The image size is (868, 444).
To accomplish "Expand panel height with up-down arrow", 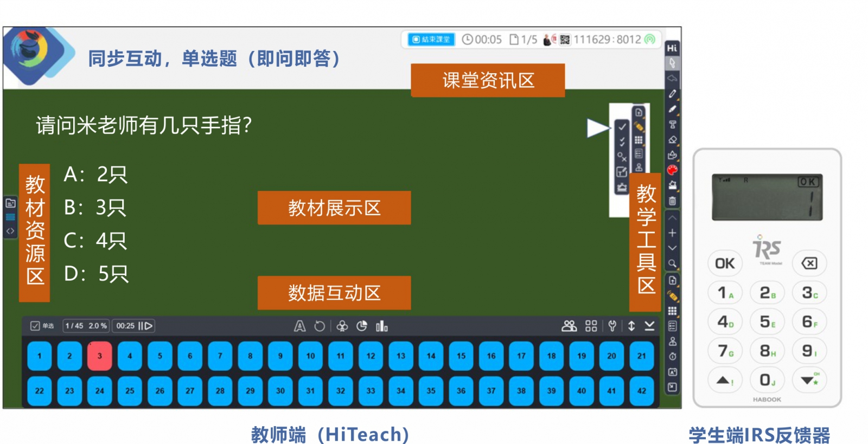I will click(631, 326).
